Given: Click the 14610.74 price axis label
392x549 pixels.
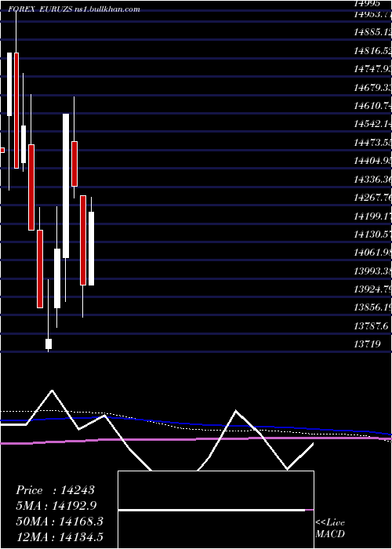Looking at the screenshot, I should 372,106.
